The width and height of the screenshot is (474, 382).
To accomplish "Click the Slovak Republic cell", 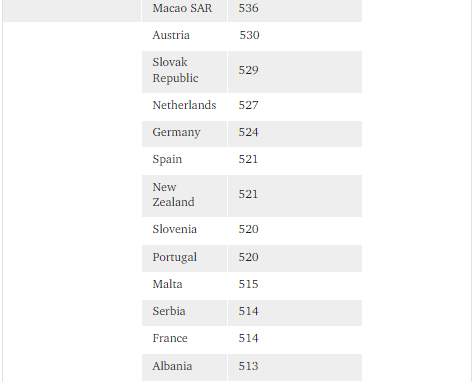I will [184, 72].
